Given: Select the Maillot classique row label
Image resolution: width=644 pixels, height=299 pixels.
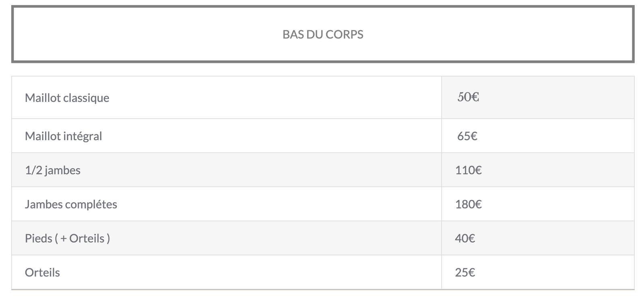Looking at the screenshot, I should 67,98.
